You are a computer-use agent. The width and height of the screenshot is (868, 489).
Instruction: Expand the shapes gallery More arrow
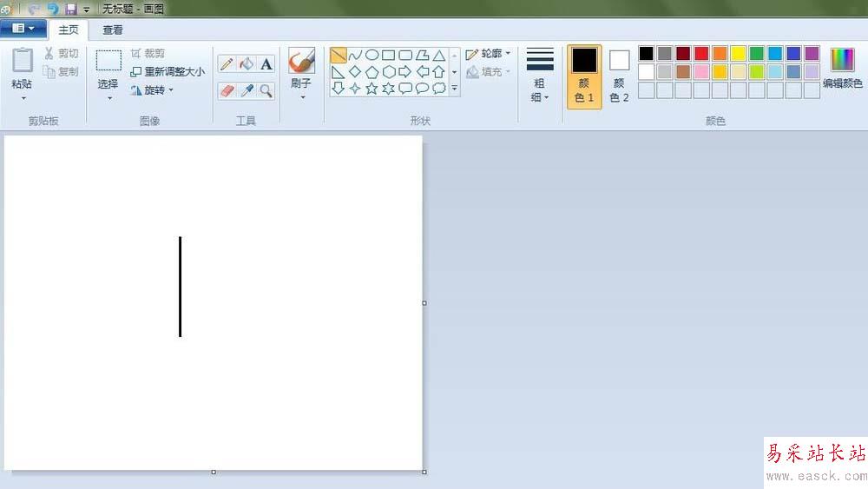pos(455,88)
